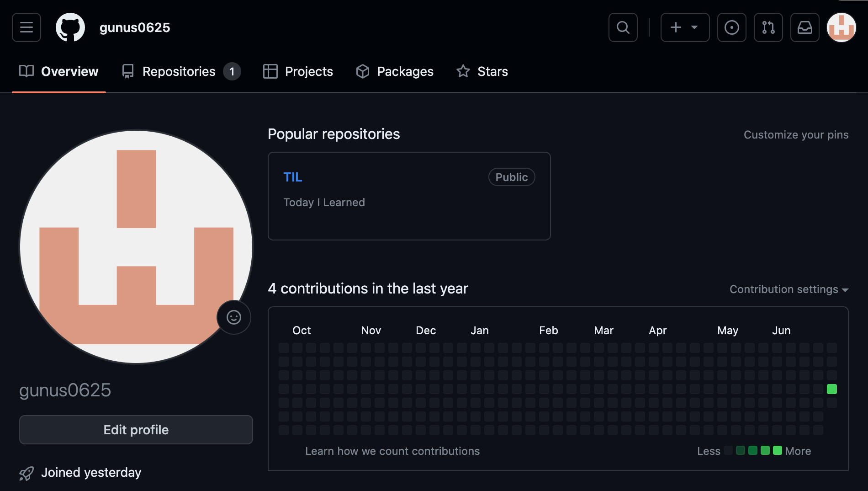Click the 4 contributions in the last year heading
The width and height of the screenshot is (868, 491).
click(368, 288)
